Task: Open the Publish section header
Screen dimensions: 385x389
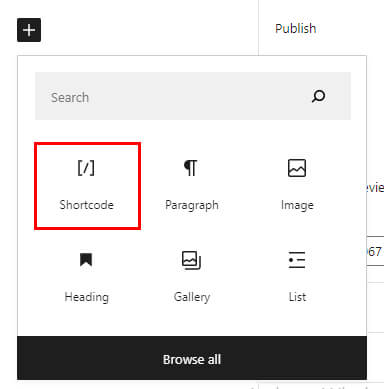Action: tap(296, 29)
